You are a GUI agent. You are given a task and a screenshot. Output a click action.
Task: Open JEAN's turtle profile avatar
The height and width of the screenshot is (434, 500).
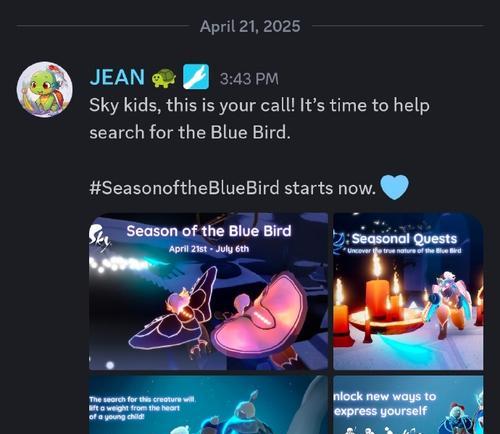[x=45, y=89]
